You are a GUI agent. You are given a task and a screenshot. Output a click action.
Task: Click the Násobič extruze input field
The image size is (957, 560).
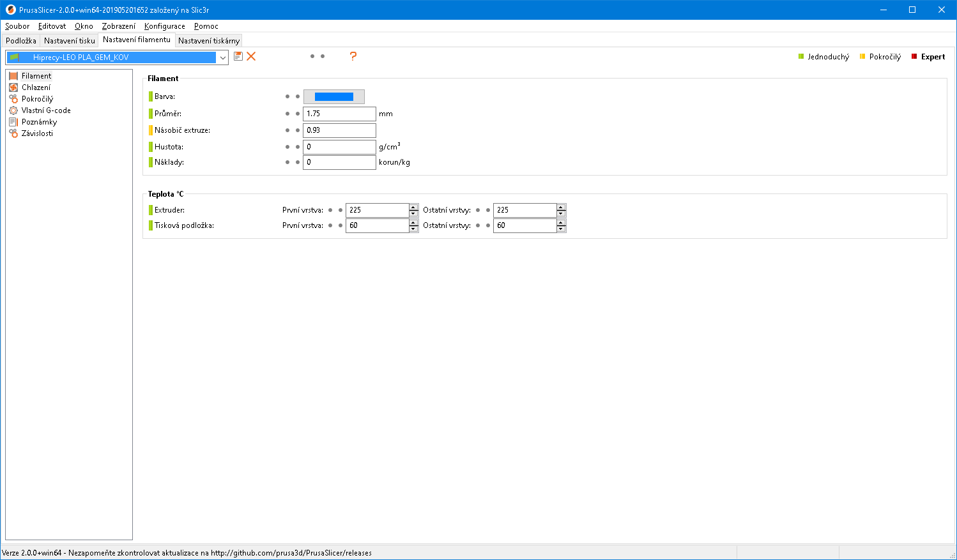coord(339,130)
